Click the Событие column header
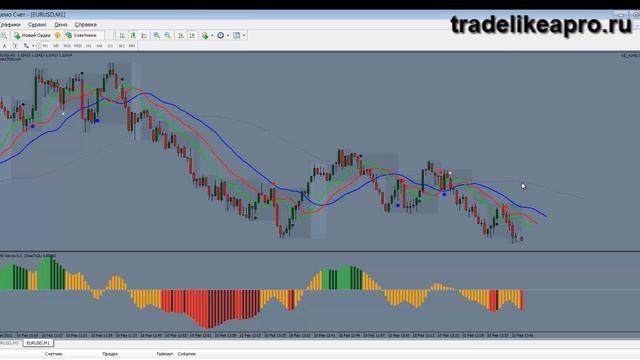This screenshot has width=640, height=360. click(x=187, y=354)
